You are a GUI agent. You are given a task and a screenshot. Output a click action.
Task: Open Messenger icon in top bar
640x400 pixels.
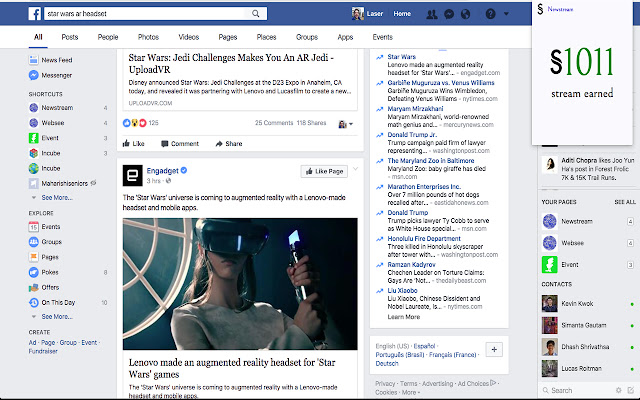[449, 14]
